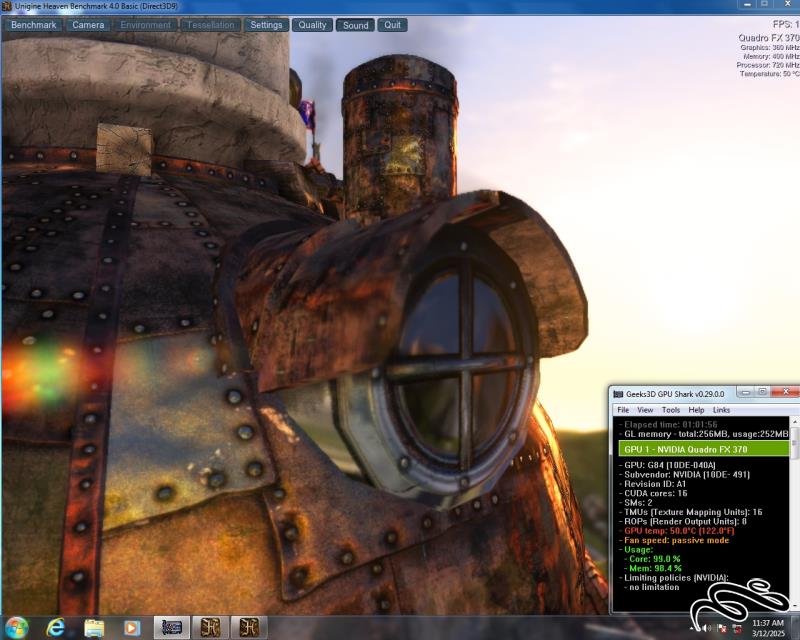This screenshot has height=640, width=800.
Task: Click GPU Shark scrollbar up arrow
Action: pyautogui.click(x=794, y=422)
